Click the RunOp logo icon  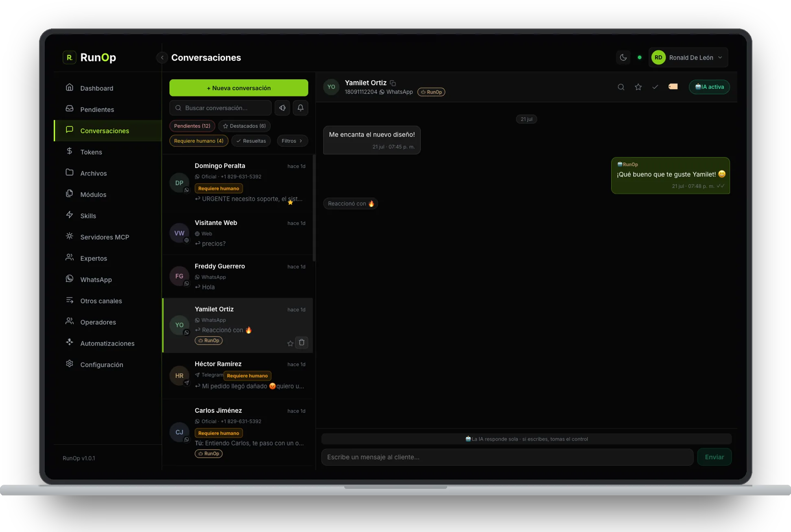(x=69, y=57)
